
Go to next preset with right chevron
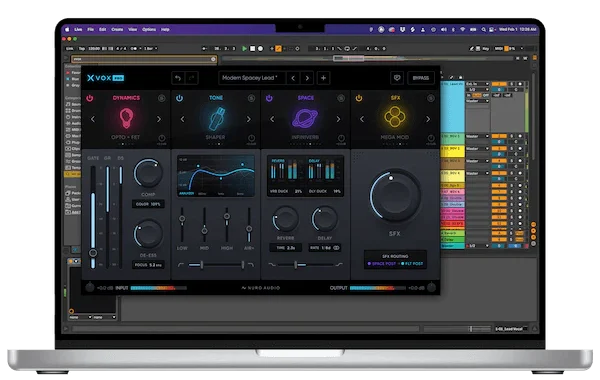pyautogui.click(x=307, y=78)
